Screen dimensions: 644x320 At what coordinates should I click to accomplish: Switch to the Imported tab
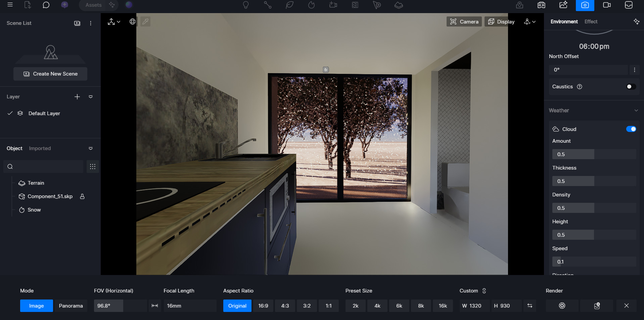pyautogui.click(x=40, y=148)
